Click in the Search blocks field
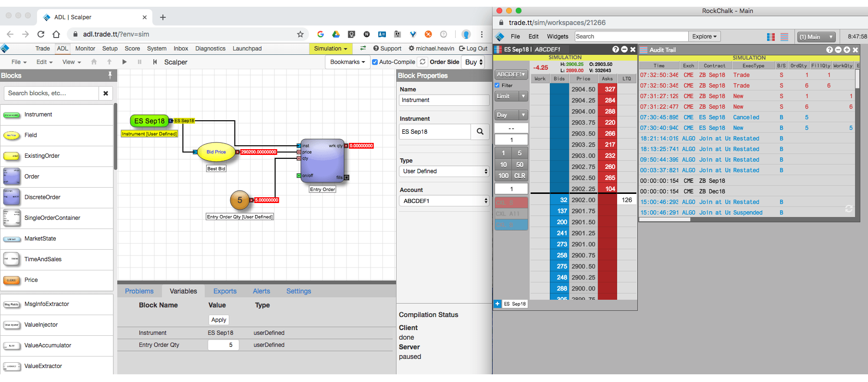The image size is (868, 382). pyautogui.click(x=51, y=93)
